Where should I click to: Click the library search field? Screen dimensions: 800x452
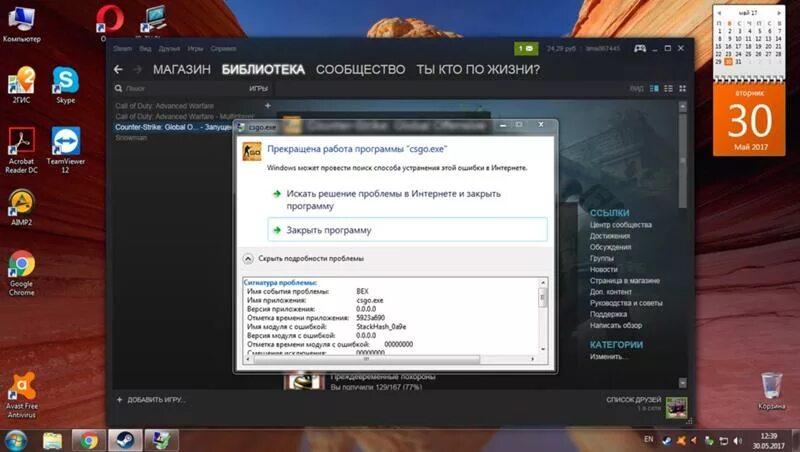179,89
